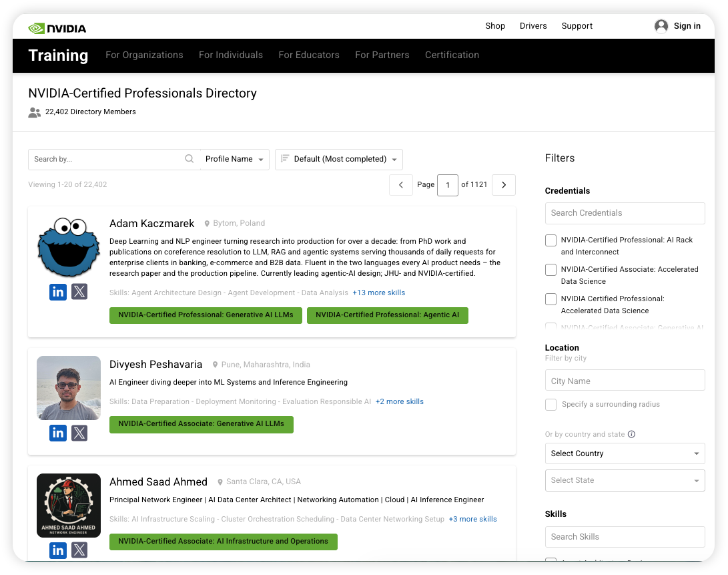Check Professional: Accelerated Data Science credential
Image resolution: width=728 pixels, height=575 pixels.
pyautogui.click(x=551, y=299)
